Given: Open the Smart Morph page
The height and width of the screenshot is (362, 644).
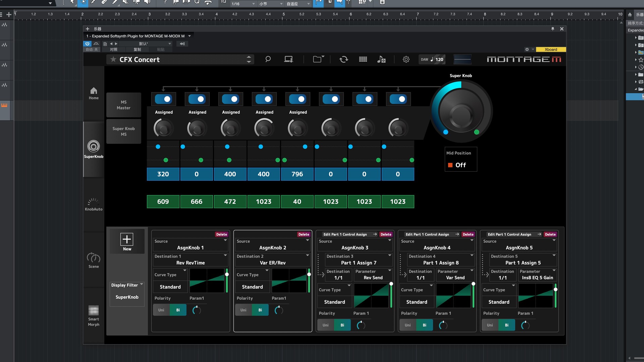Looking at the screenshot, I should pyautogui.click(x=94, y=315).
